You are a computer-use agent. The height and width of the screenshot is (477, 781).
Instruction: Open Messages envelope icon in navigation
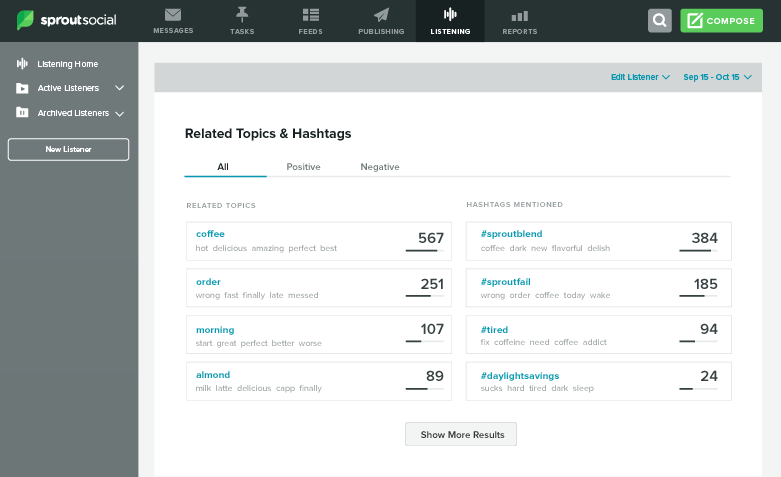click(x=173, y=15)
